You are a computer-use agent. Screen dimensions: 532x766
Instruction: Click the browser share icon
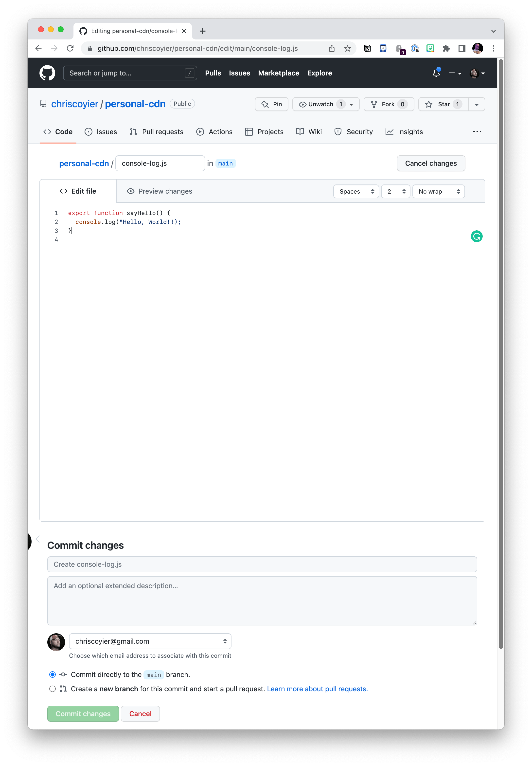[332, 49]
